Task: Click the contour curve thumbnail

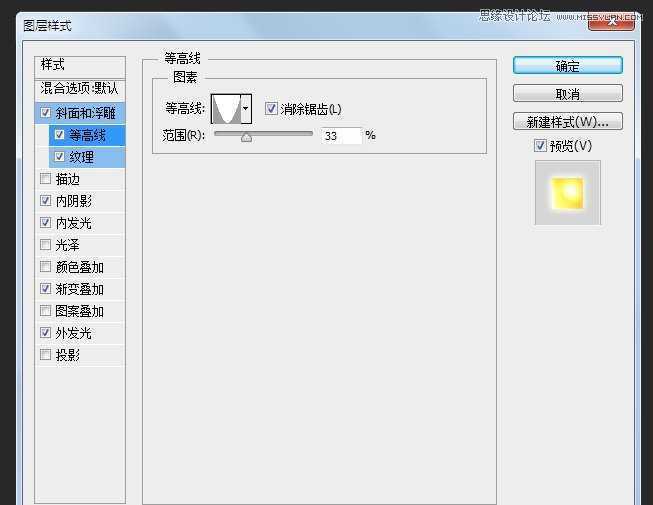Action: click(x=226, y=109)
